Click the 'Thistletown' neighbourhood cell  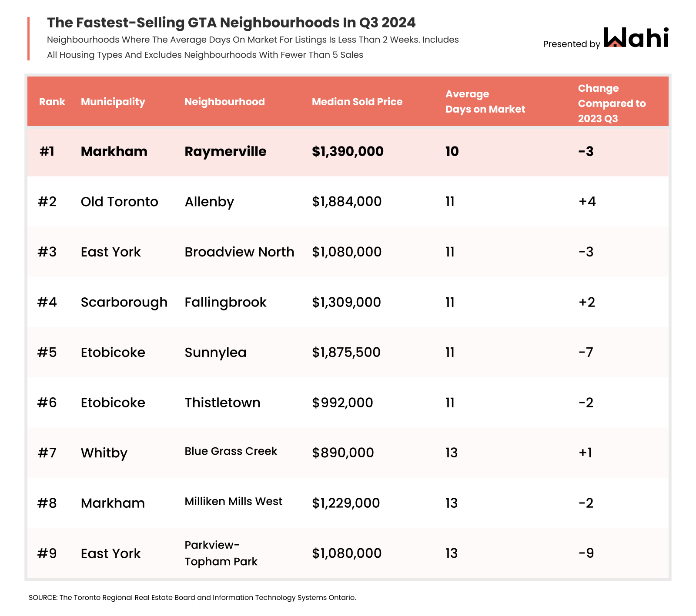tap(222, 403)
